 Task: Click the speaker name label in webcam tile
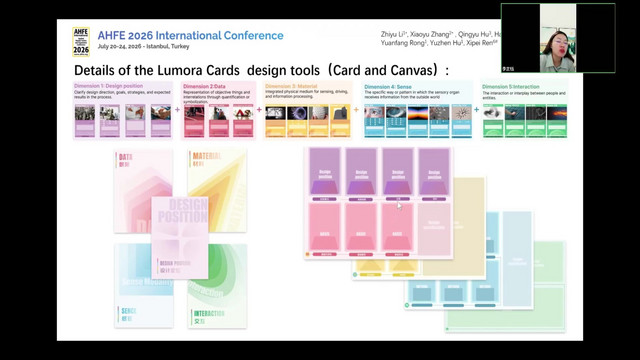pos(508,69)
